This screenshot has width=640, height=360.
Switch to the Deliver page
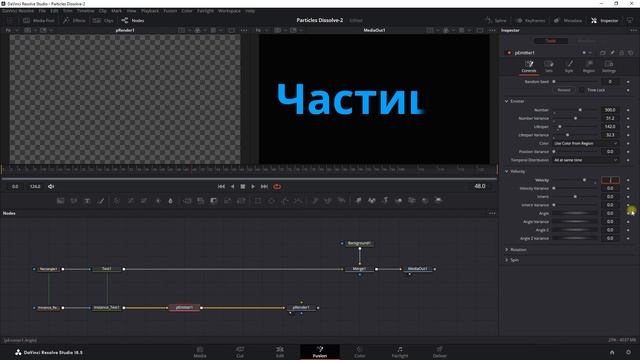coord(440,352)
